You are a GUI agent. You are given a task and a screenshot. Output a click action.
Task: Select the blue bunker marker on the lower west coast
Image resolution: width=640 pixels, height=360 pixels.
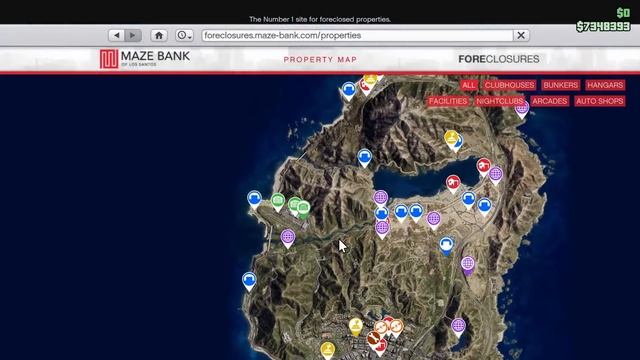(249, 280)
